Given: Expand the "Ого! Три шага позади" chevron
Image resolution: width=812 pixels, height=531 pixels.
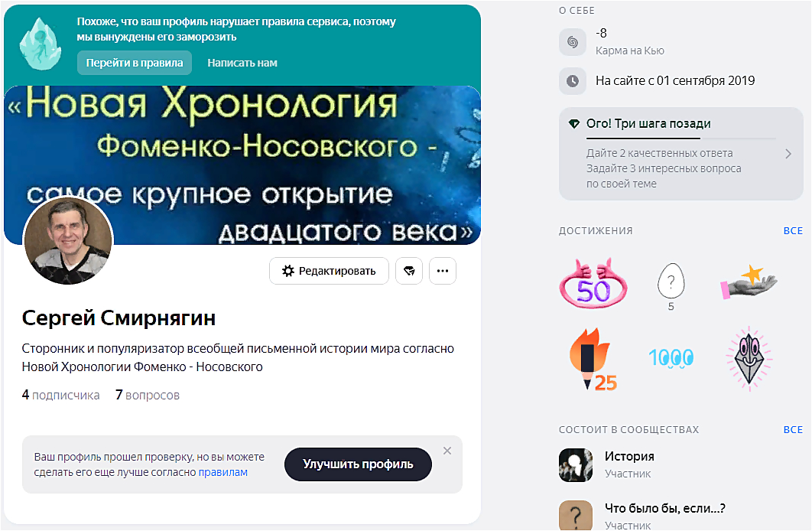Looking at the screenshot, I should point(788,154).
